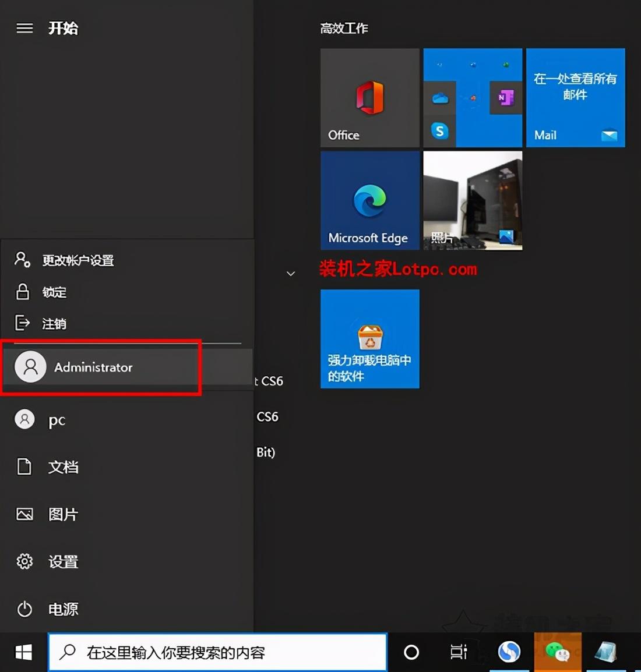Image resolution: width=641 pixels, height=672 pixels.
Task: Switch to the Administrator account
Action: click(x=93, y=367)
